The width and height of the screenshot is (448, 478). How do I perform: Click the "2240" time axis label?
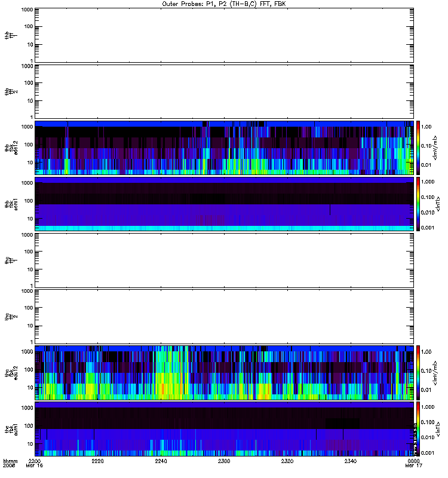(x=161, y=461)
